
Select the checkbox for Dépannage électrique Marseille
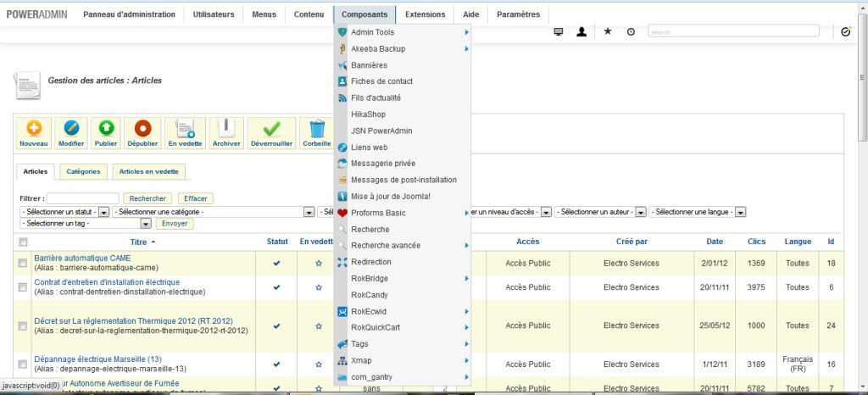pyautogui.click(x=23, y=364)
